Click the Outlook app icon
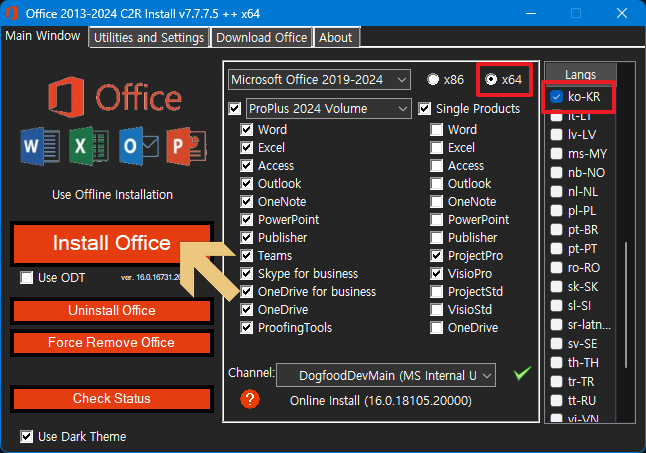Image resolution: width=646 pixels, height=453 pixels. [x=138, y=146]
